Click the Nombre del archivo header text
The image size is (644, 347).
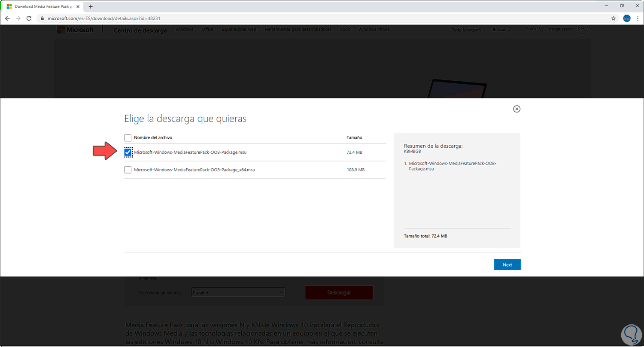pos(153,138)
